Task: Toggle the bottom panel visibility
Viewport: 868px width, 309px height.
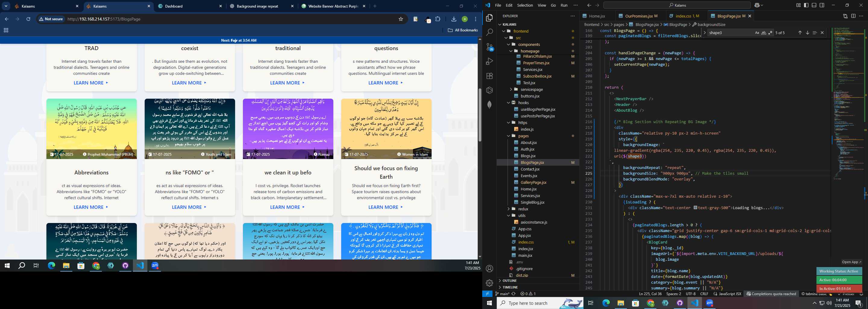Action: pos(814,5)
